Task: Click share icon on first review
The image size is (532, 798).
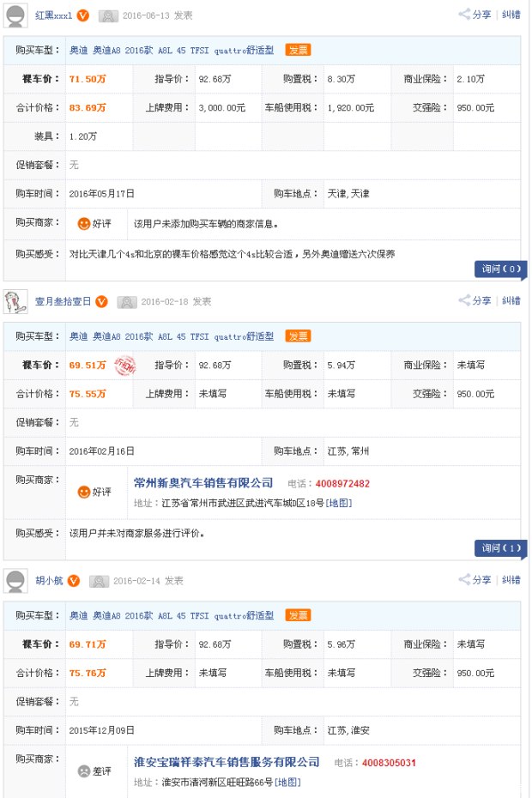Action: [x=463, y=15]
